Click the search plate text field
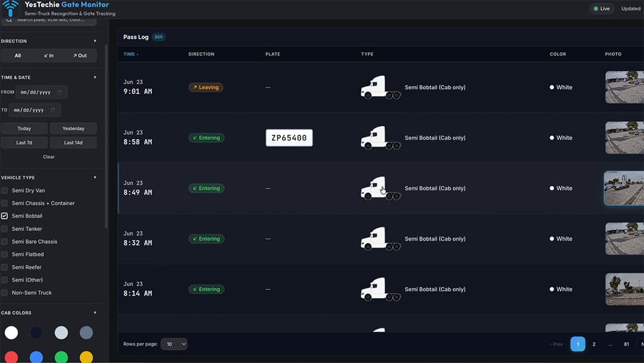Screen dimensions: 644x363 (50, 20)
